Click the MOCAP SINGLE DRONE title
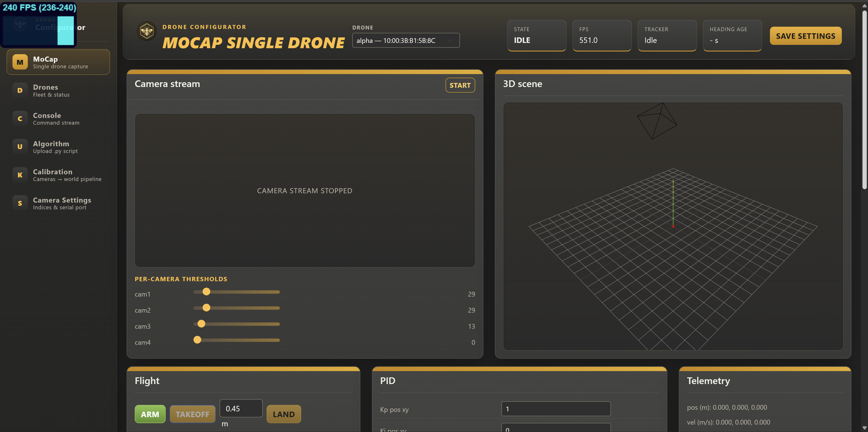The image size is (868, 432). click(x=253, y=43)
